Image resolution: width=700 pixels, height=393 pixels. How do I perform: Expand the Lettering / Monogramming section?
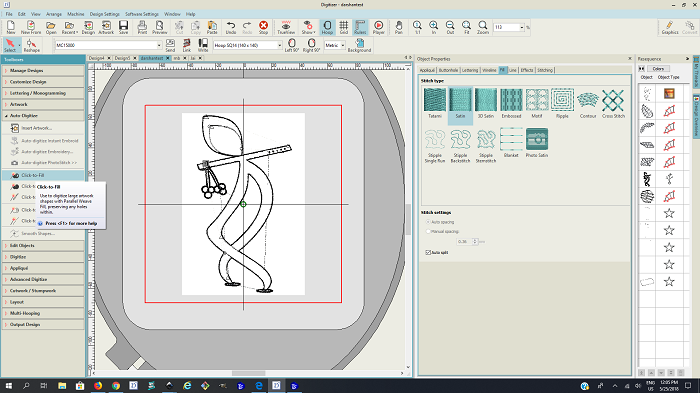43,93
